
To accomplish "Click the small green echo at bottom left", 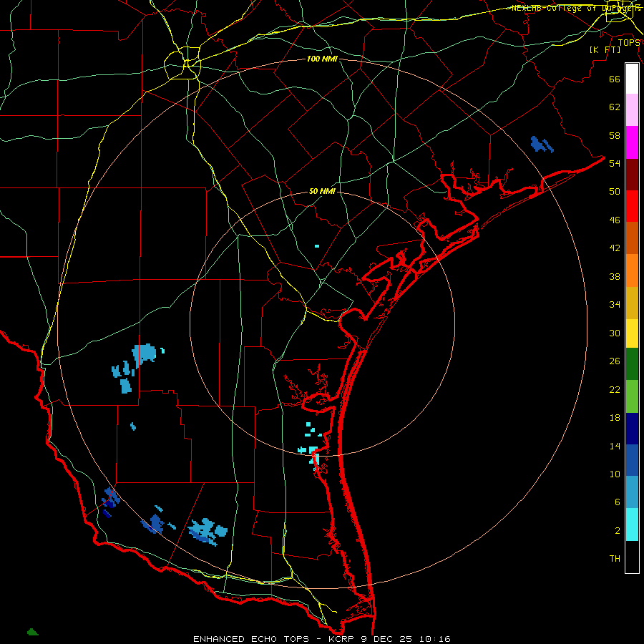I will (32, 632).
